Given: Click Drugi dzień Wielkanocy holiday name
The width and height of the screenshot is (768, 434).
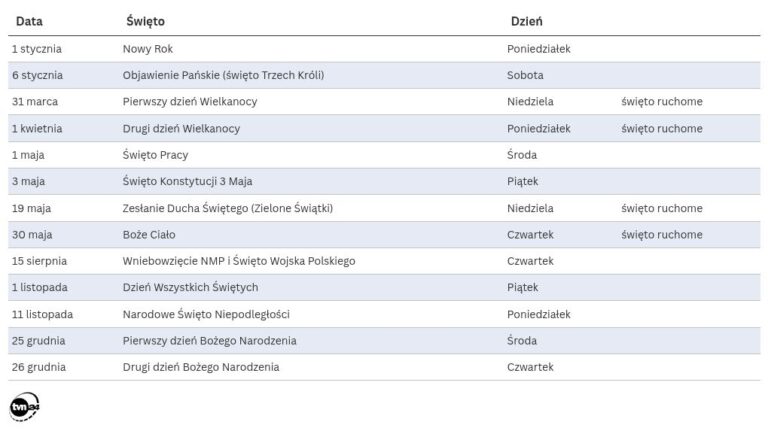Looking at the screenshot, I should [181, 128].
